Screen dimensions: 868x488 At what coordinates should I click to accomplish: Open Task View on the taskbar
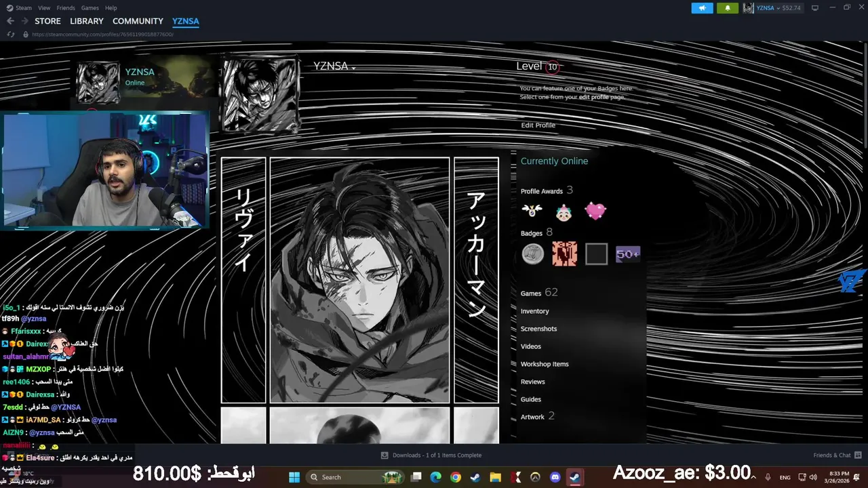tap(416, 477)
